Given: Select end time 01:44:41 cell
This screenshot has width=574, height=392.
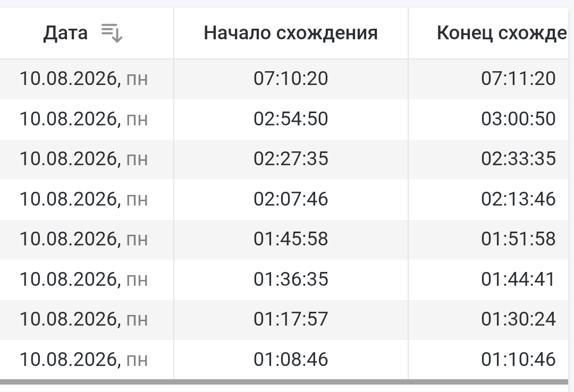Looking at the screenshot, I should [518, 279].
